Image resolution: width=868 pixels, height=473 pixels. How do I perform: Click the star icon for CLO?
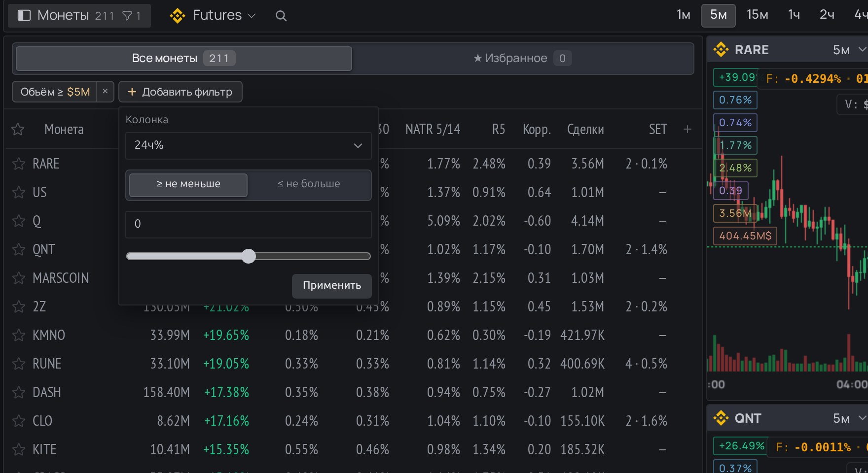(19, 421)
